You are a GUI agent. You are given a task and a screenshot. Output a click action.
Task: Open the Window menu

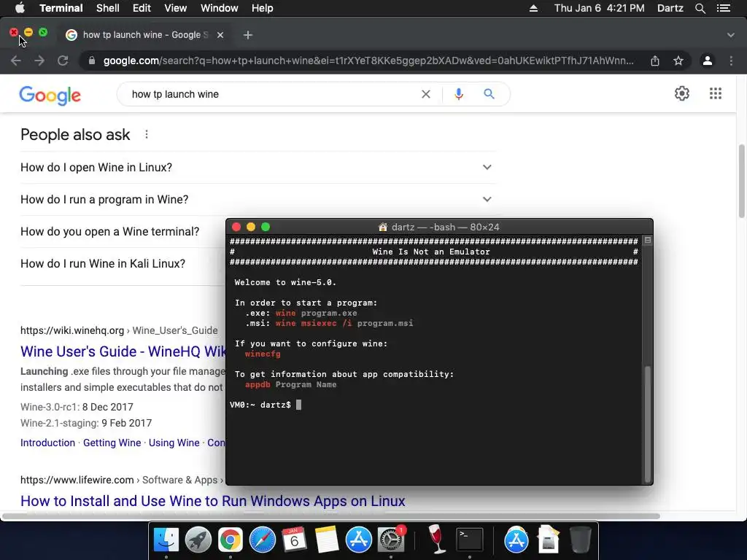point(219,8)
